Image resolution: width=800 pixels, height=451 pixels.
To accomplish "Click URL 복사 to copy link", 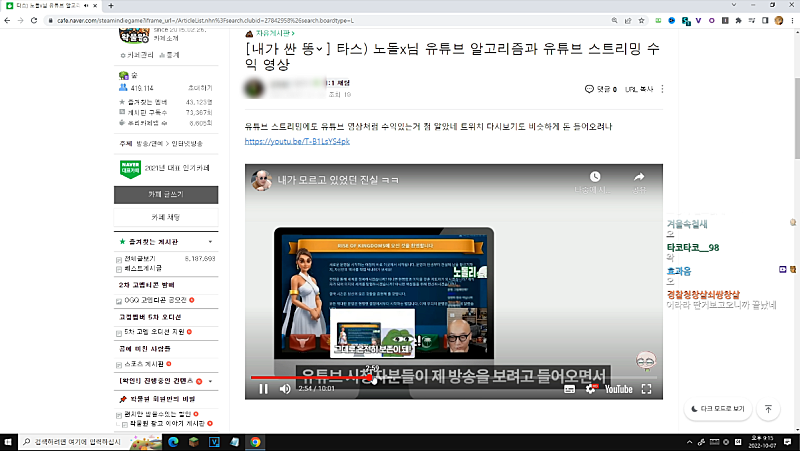I will 639,89.
